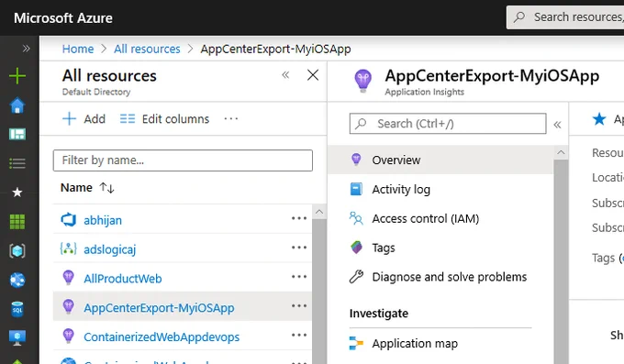Open Diagnose and solve problems
The width and height of the screenshot is (624, 364).
(450, 277)
